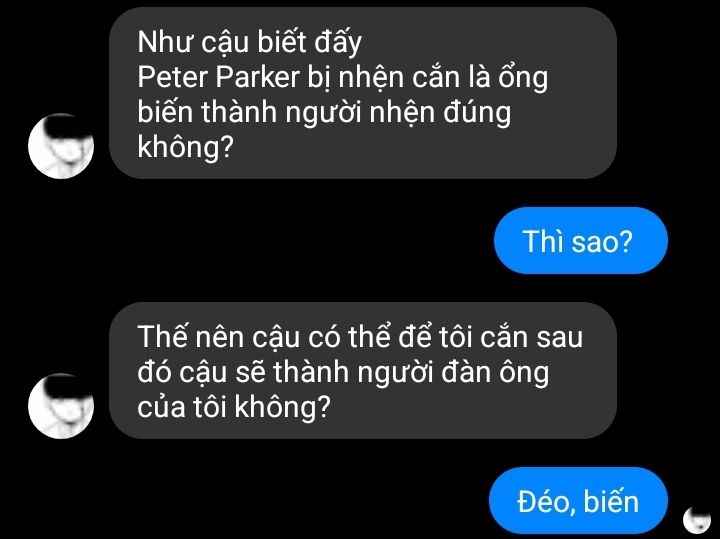Viewport: 720px width, 539px height.
Task: Click the words 'Peter Parker' in first message
Action: (x=219, y=77)
